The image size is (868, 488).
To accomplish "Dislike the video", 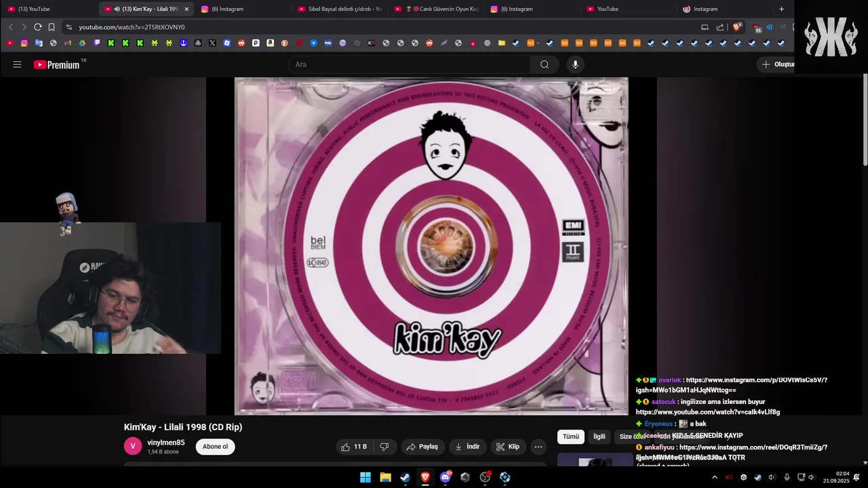I will click(384, 447).
